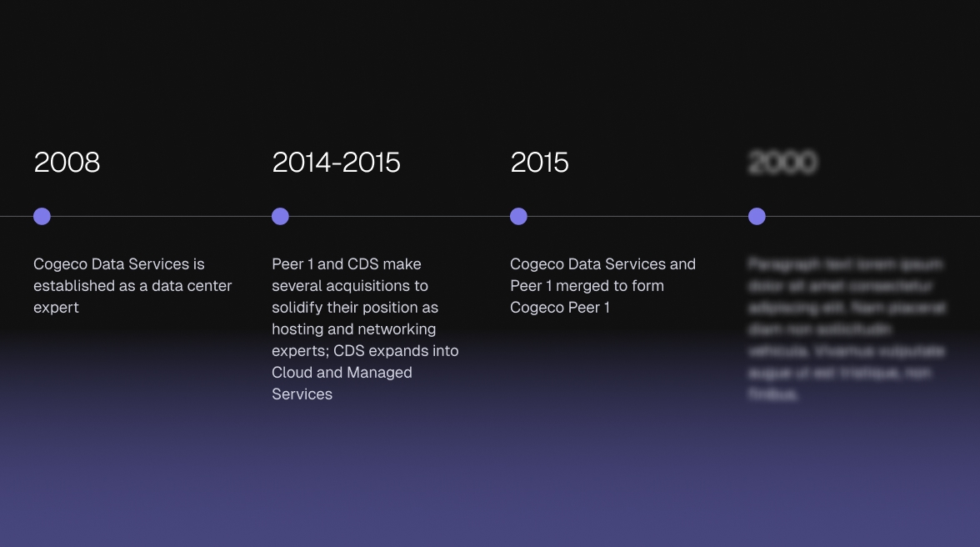The image size is (980, 547).
Task: Select the 2015 year heading
Action: coord(539,163)
